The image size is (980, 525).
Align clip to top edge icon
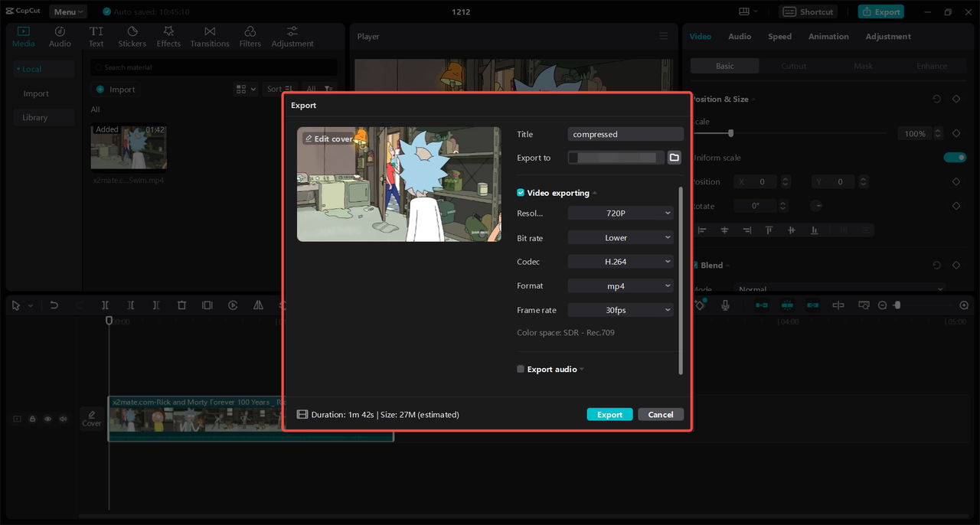(x=769, y=230)
